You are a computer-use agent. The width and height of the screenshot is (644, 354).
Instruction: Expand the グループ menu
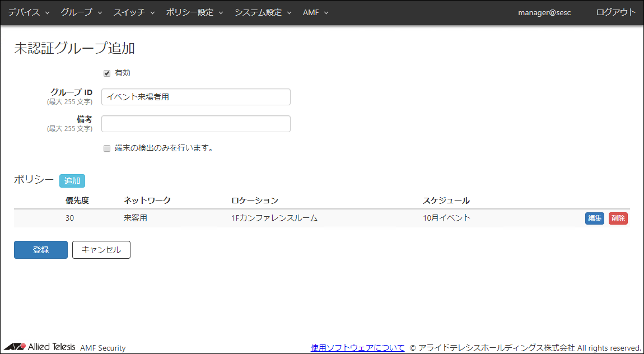click(81, 12)
